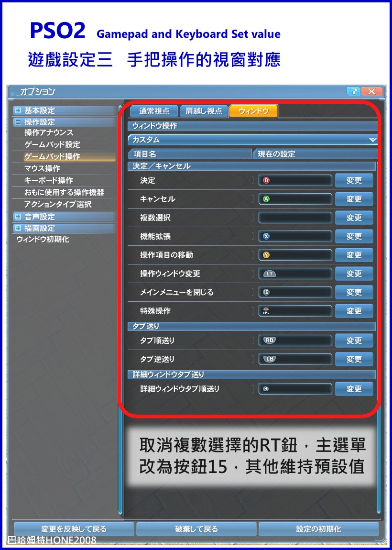Expand the 基本設定 tree section
Screen dimensions: 392x550
18,110
